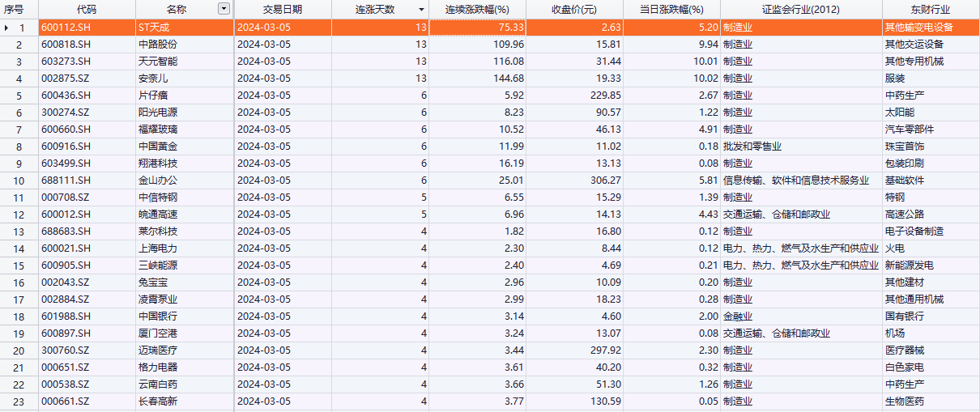Click the 序号 column header
Screen dimensions: 980x412
[19, 9]
